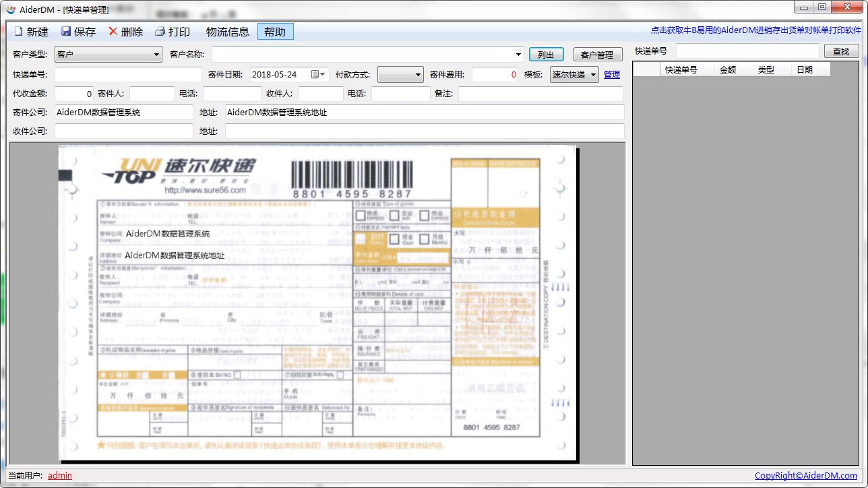
Task: Focus the 收件人 name field
Action: (321, 94)
